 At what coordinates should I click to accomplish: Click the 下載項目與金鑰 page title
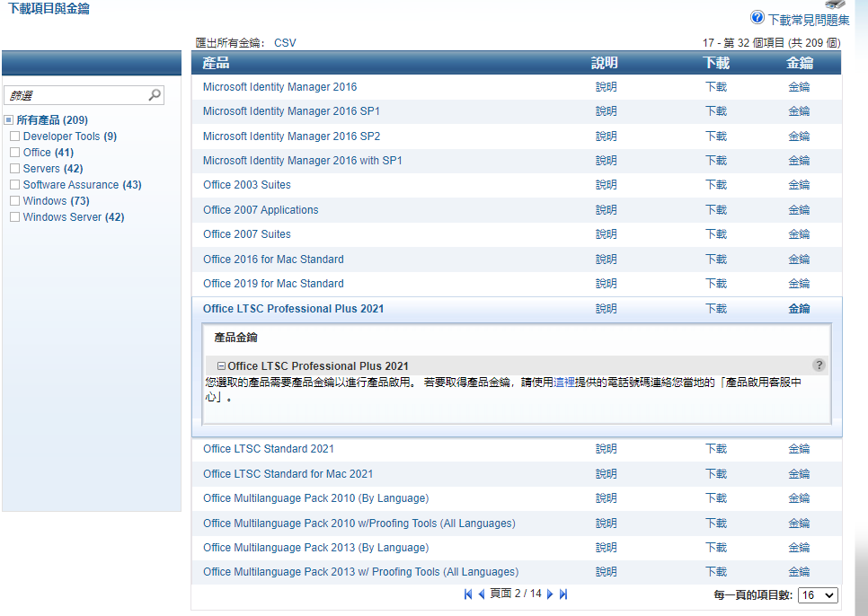[49, 8]
